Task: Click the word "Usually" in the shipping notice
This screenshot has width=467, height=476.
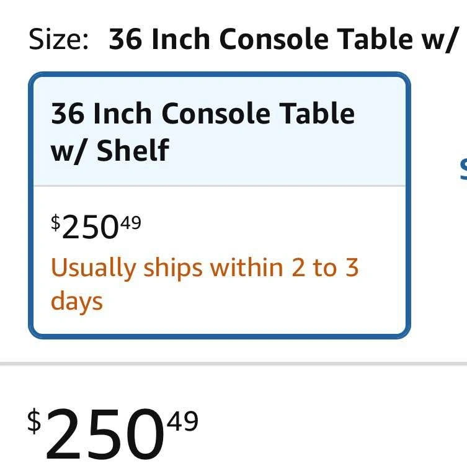Action: tap(93, 267)
